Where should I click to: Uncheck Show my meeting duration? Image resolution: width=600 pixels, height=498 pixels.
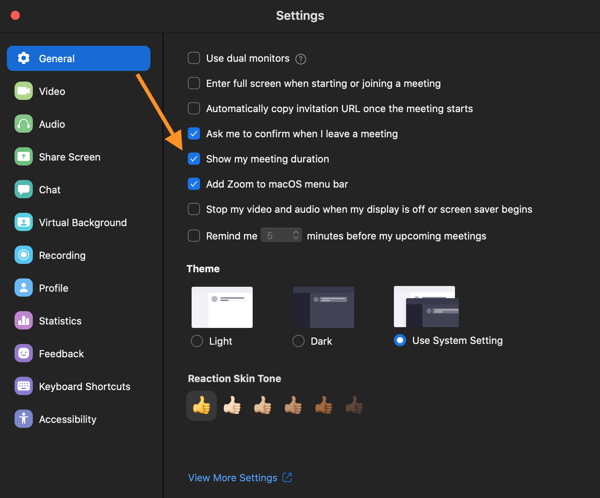pyautogui.click(x=194, y=158)
